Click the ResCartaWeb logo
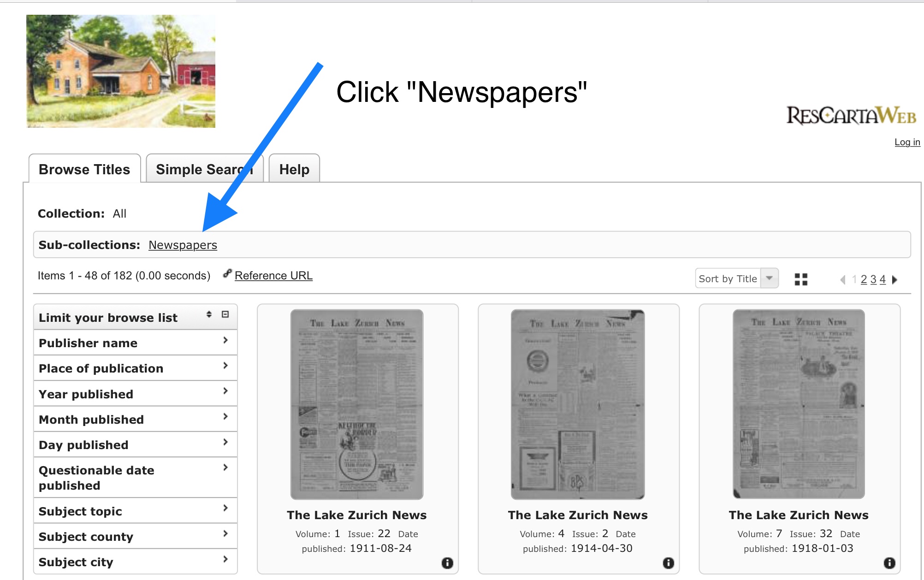The image size is (924, 580). click(x=851, y=116)
